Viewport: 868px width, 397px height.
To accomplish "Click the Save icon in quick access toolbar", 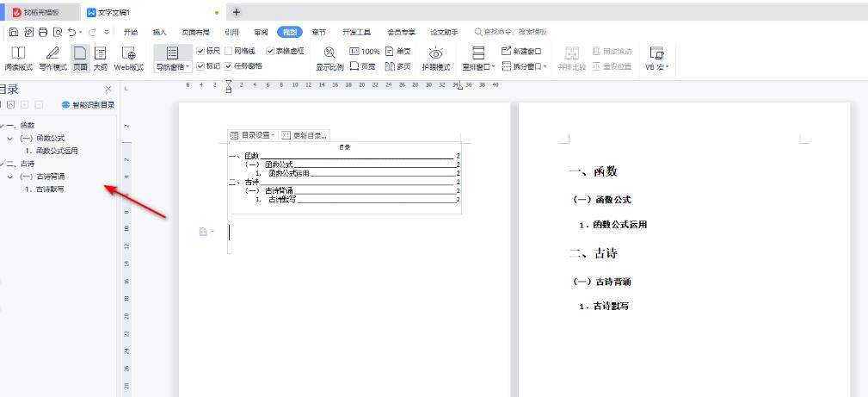I will (x=13, y=32).
